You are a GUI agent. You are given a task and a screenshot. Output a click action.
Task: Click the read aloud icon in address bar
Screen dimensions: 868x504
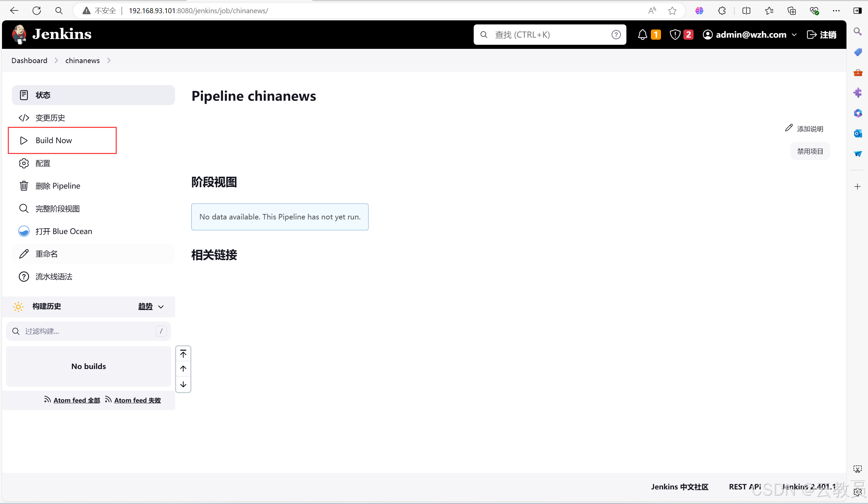click(652, 11)
